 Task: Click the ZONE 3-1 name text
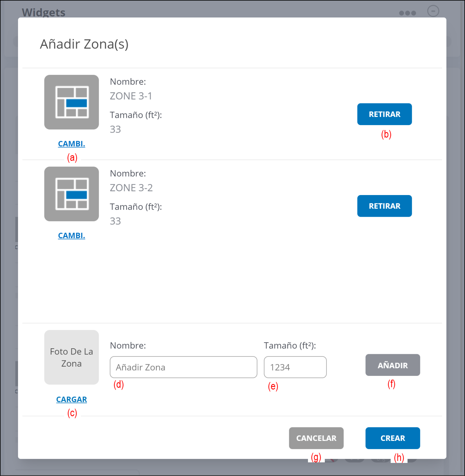tap(131, 96)
